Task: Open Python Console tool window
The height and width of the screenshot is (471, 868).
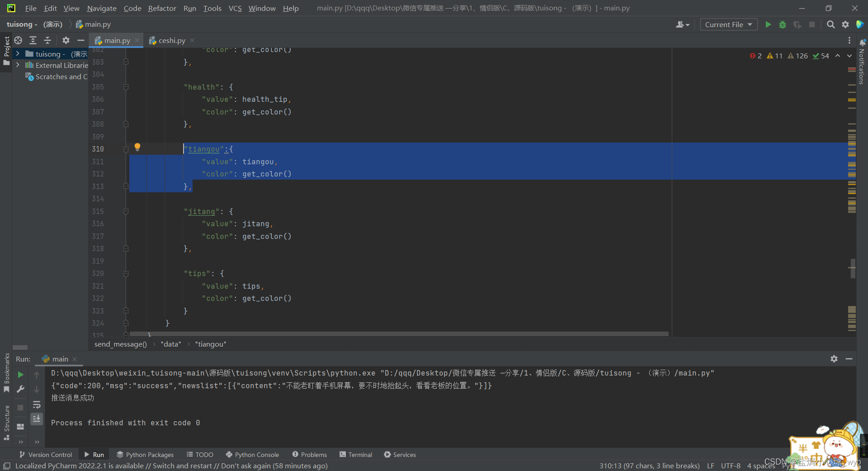Action: coord(252,454)
